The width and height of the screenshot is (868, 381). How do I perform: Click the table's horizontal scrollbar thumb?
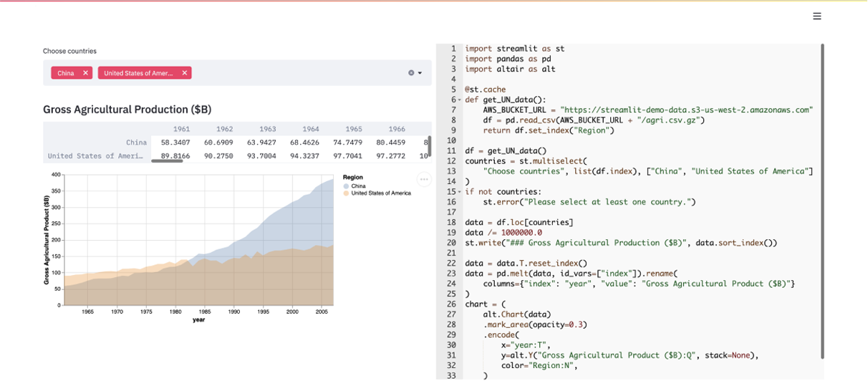[167, 161]
